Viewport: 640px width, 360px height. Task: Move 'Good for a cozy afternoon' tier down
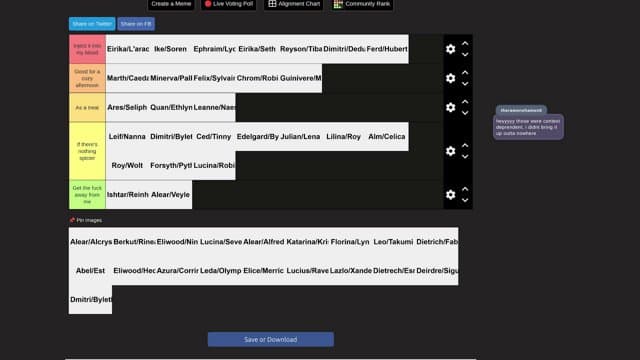465,84
